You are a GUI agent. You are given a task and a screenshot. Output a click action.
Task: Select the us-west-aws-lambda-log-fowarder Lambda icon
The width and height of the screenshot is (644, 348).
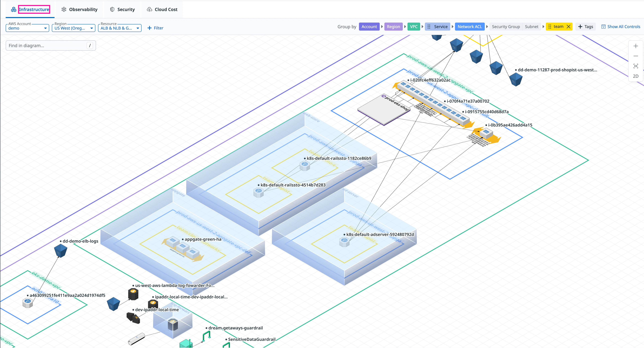point(133,294)
